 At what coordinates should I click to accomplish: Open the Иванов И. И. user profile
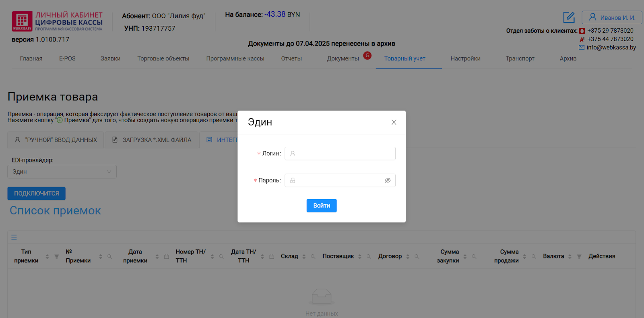point(611,17)
